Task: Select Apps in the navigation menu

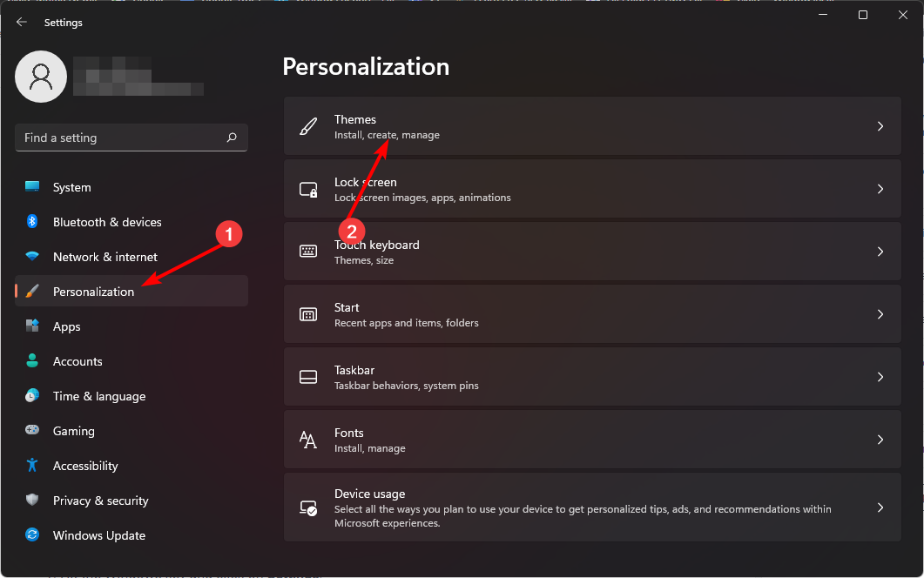Action: (x=67, y=326)
